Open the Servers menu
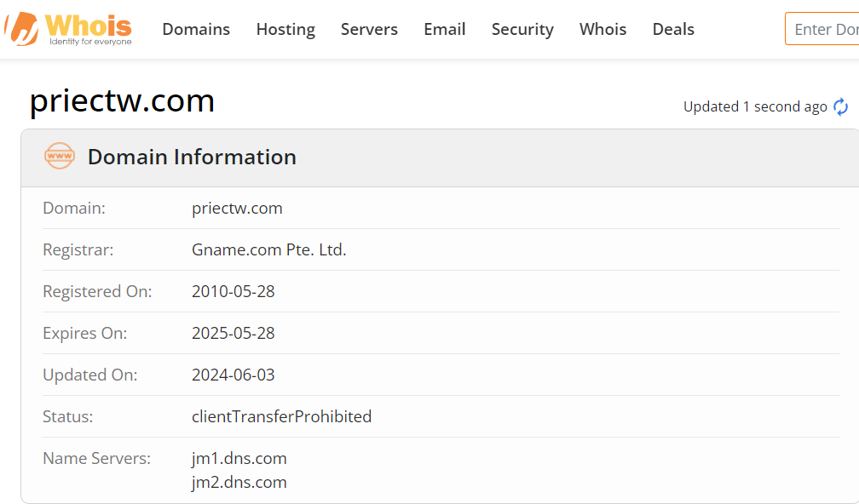This screenshot has width=859, height=504. pyautogui.click(x=369, y=29)
